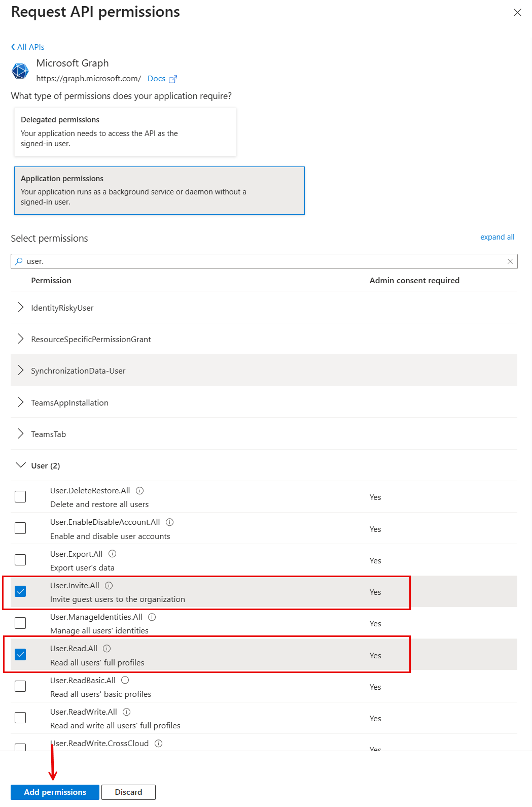
Task: Uncheck the User.Invite.All permission
Action: point(20,591)
